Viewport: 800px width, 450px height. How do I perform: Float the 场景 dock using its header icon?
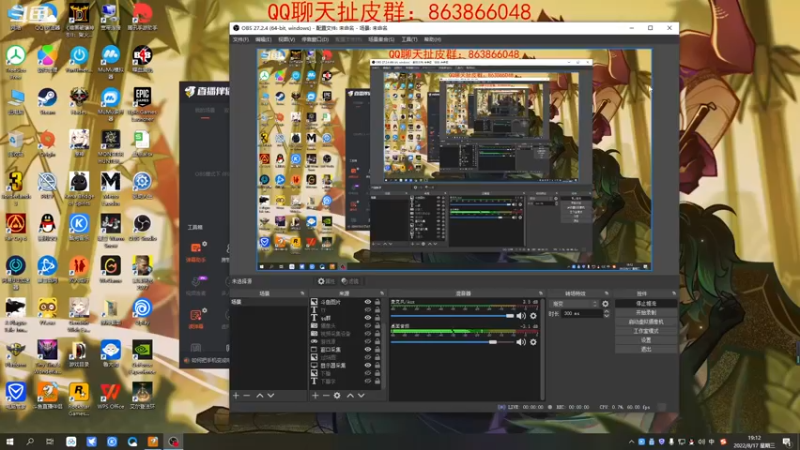point(303,293)
